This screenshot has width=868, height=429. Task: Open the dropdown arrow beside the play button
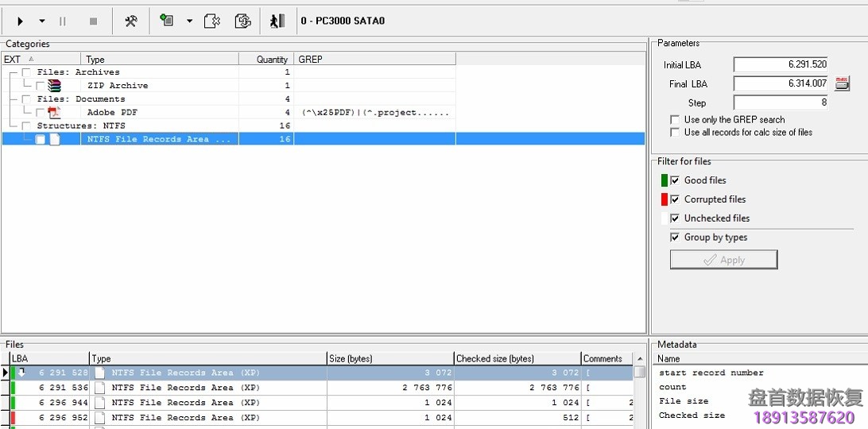point(42,21)
